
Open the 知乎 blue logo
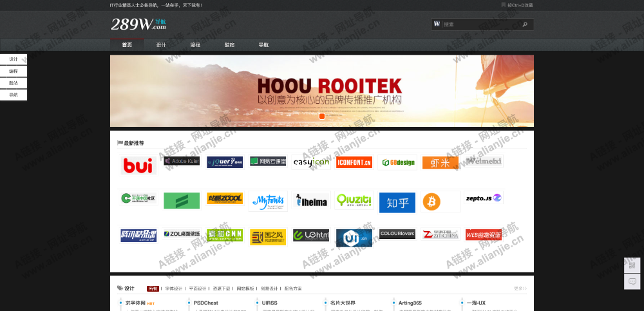click(397, 203)
